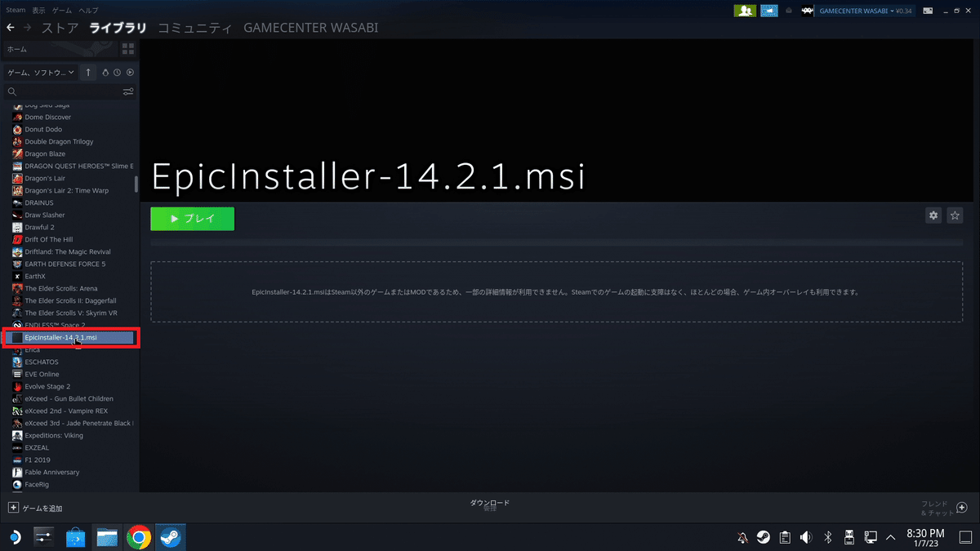Click the ホーム button in sidebar
The height and width of the screenshot is (551, 980).
click(60, 49)
